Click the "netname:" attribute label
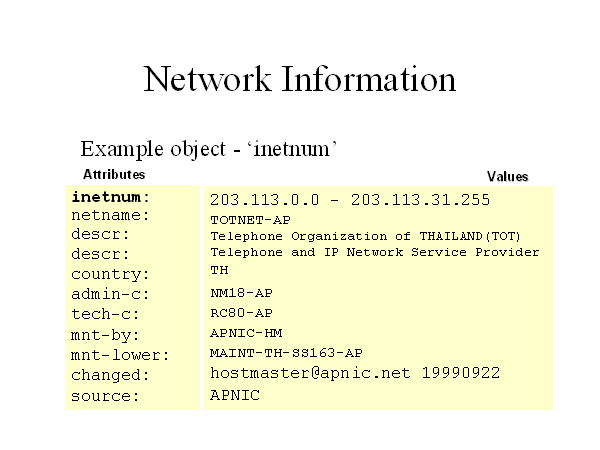Image resolution: width=600 pixels, height=450 pixels. click(x=111, y=215)
